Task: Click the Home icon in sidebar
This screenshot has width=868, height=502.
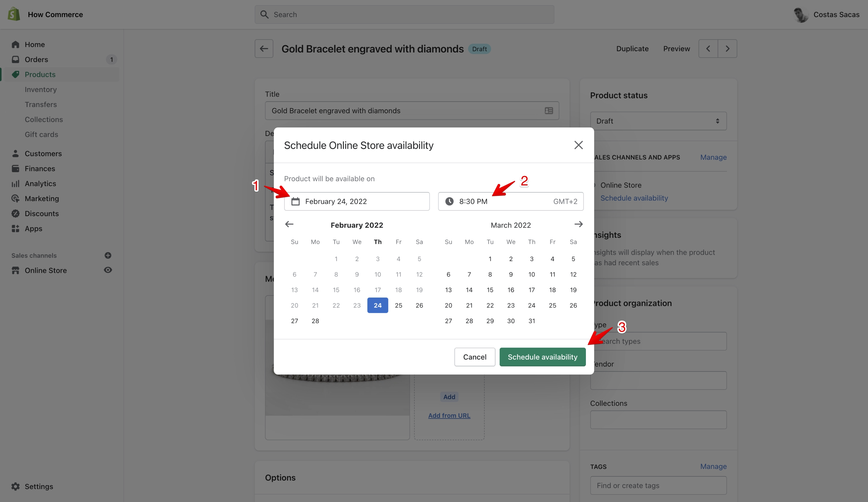Action: [x=15, y=44]
